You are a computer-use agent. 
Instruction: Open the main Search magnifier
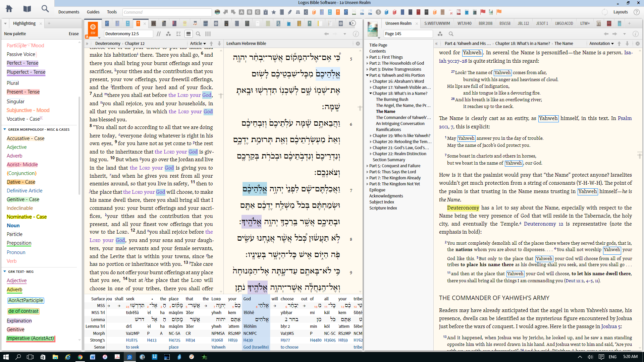coord(45,9)
